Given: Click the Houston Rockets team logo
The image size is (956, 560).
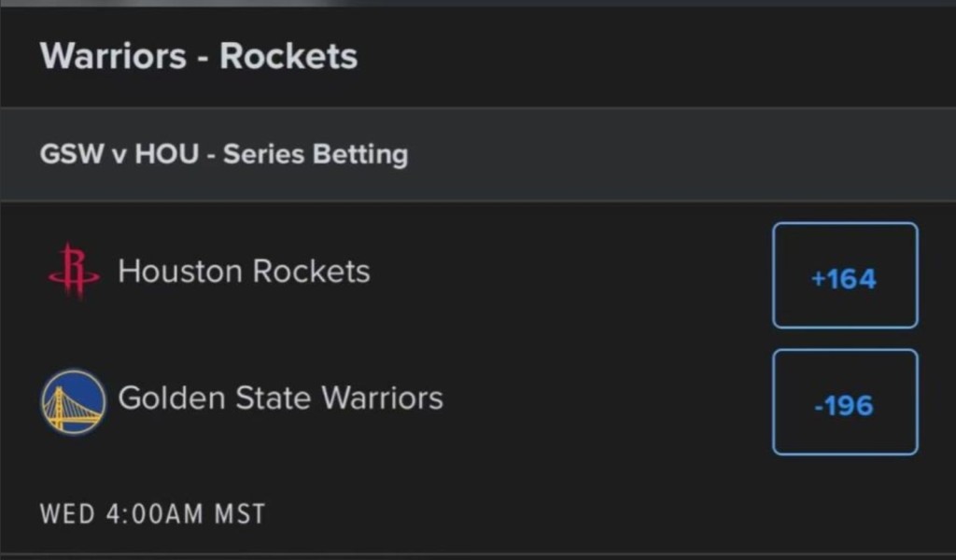Looking at the screenshot, I should tap(74, 272).
